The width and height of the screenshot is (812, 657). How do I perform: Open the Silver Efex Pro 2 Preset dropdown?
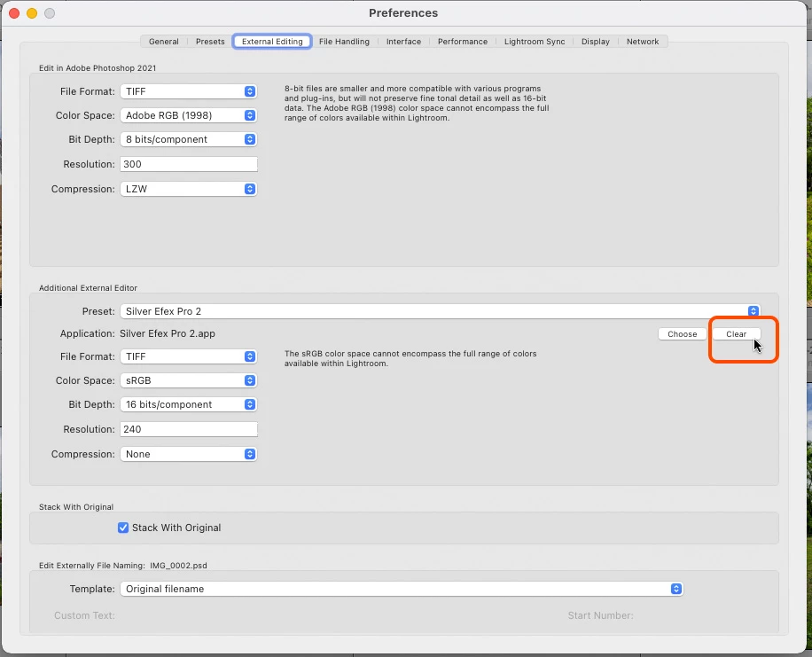point(441,311)
